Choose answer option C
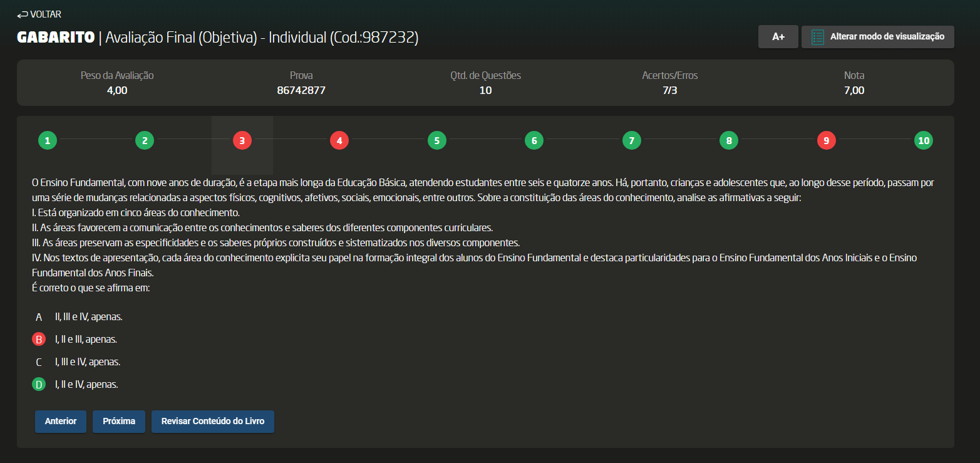Image resolution: width=980 pixels, height=463 pixels. point(39,362)
